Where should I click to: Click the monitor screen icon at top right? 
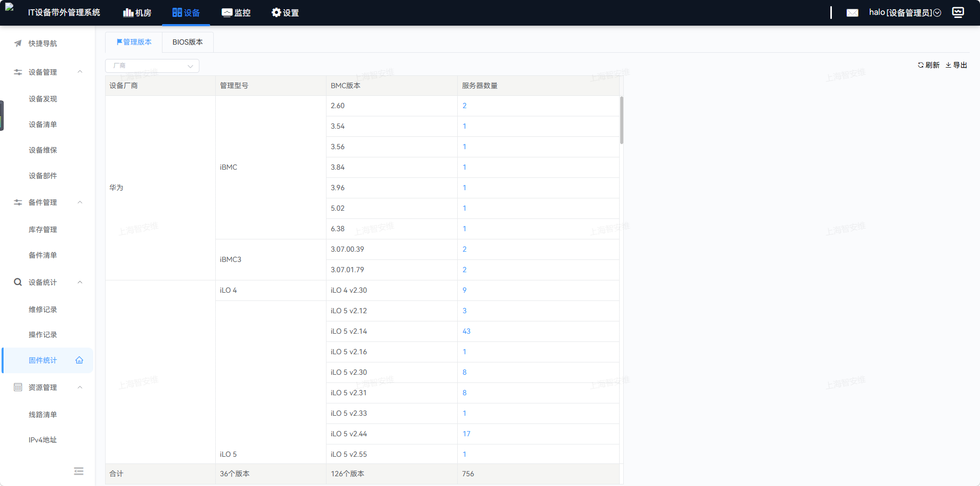pyautogui.click(x=958, y=12)
